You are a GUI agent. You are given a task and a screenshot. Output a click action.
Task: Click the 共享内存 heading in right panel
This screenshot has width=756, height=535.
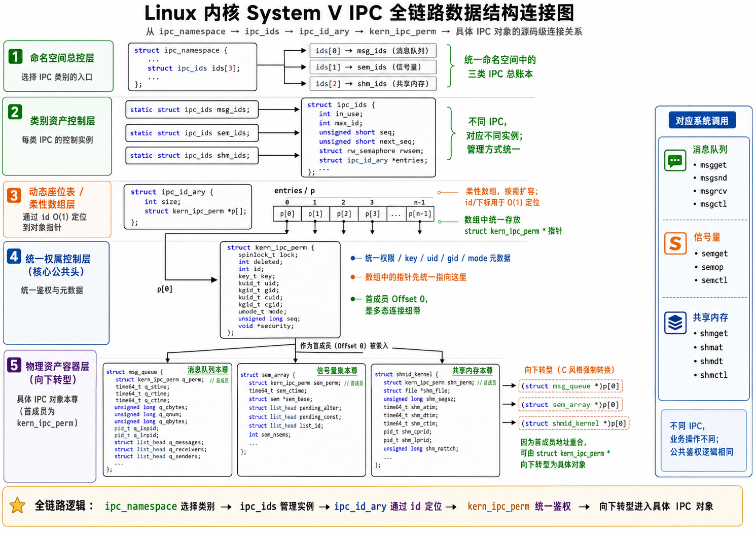click(710, 317)
